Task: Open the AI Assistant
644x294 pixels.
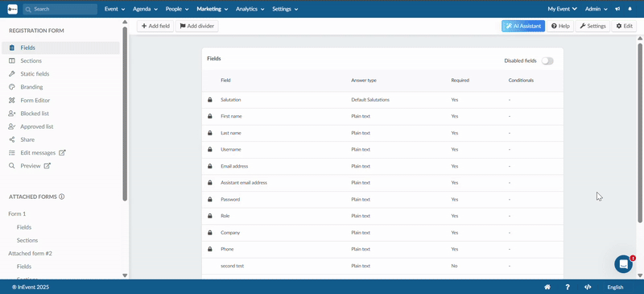Action: point(523,26)
